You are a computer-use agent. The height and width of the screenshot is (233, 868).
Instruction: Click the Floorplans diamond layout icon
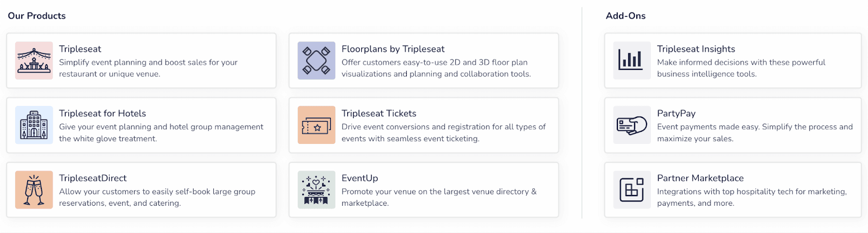[x=316, y=61]
